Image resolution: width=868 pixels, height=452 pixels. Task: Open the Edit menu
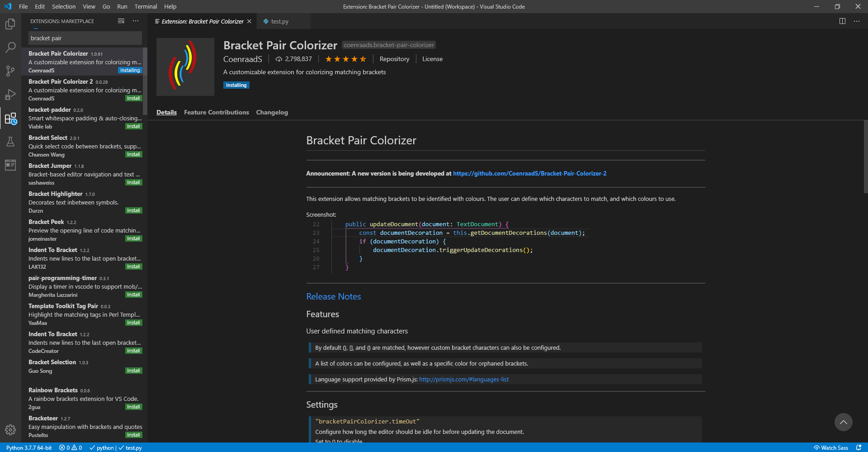(x=40, y=6)
